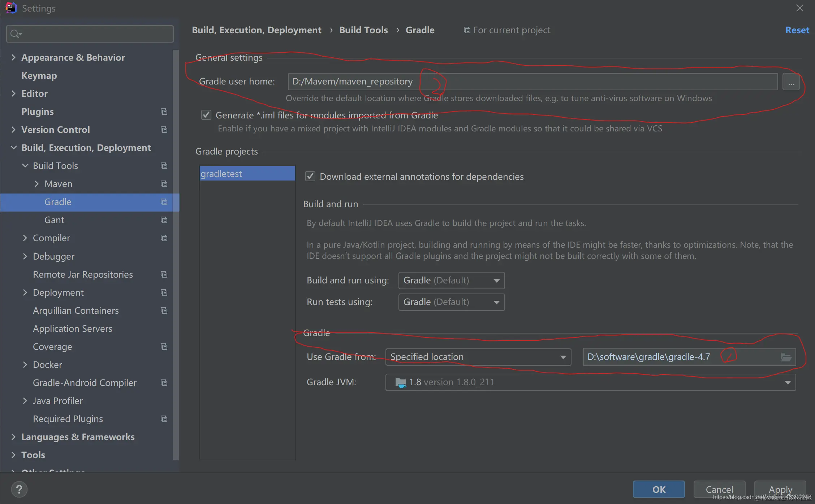815x504 pixels.
Task: Click the help question mark icon
Action: tap(19, 489)
